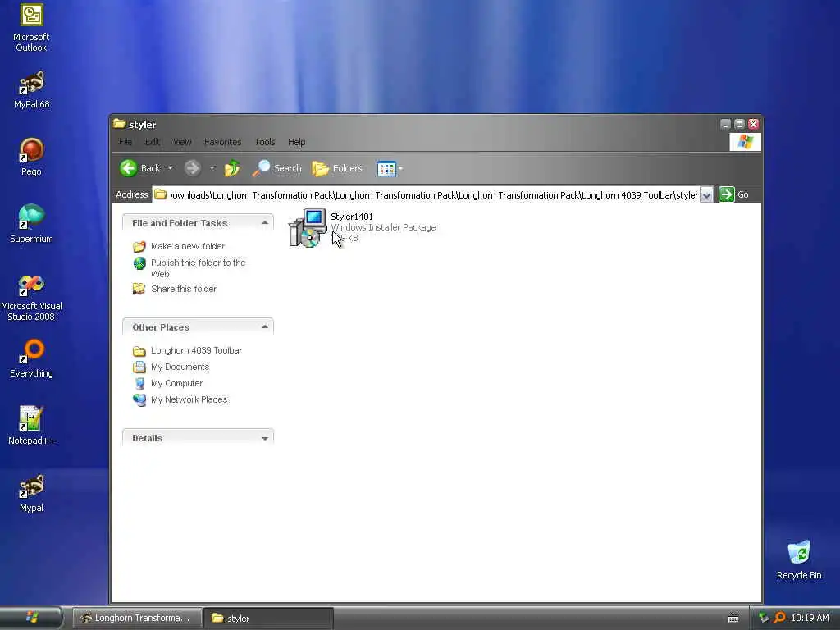The image size is (840, 630).
Task: Launch the Supermium browser shortcut
Action: point(31,224)
